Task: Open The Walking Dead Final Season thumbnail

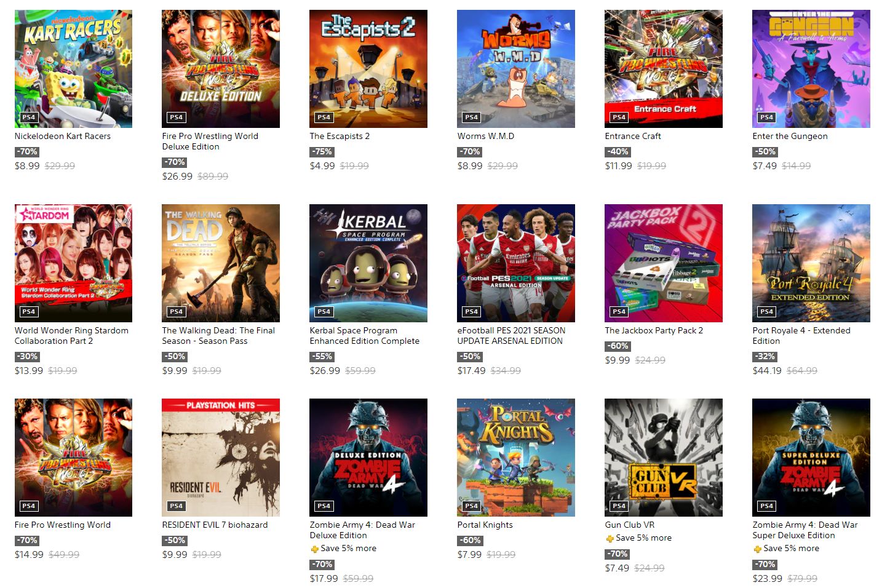Action: point(221,263)
